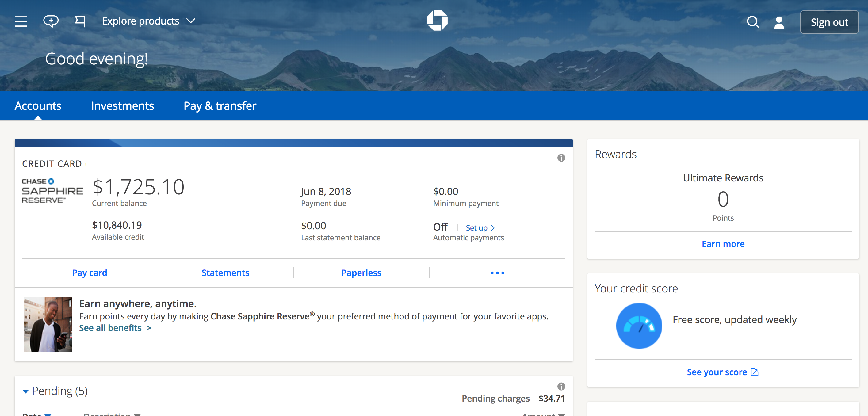868x416 pixels.
Task: Click See all benefits link
Action: (x=115, y=328)
